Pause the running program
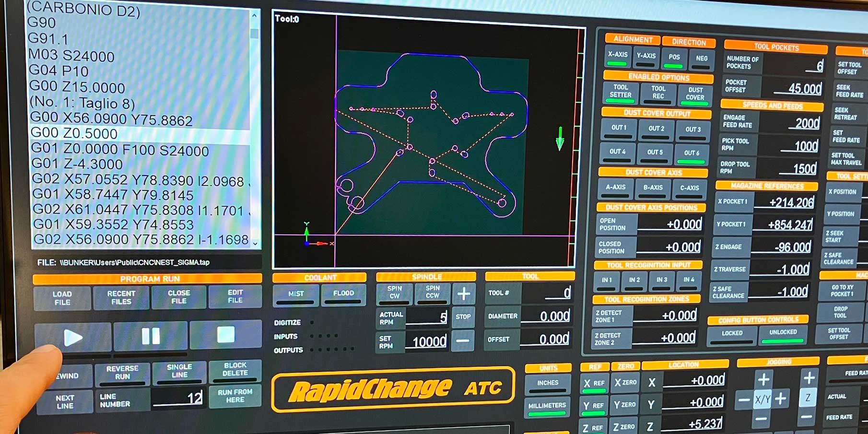 pyautogui.click(x=150, y=336)
